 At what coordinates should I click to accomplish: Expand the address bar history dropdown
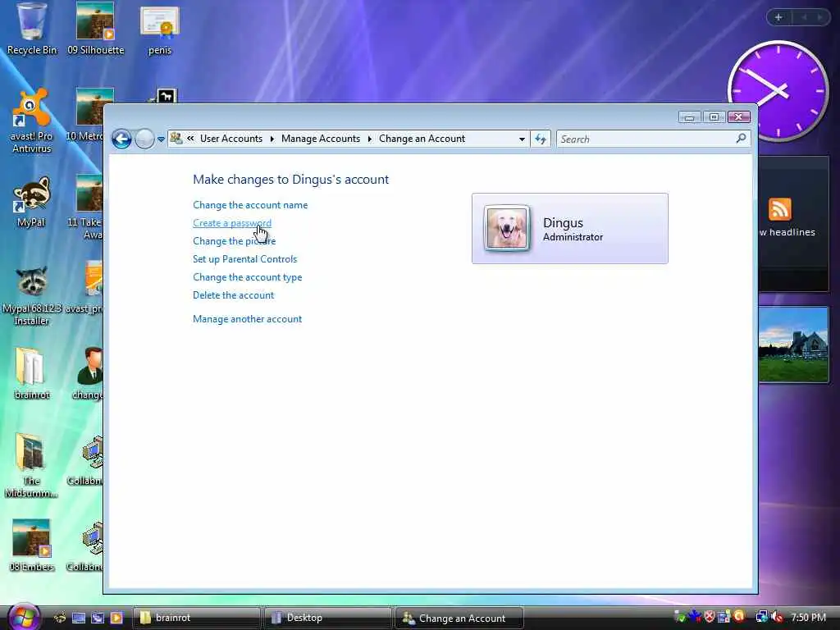(522, 139)
